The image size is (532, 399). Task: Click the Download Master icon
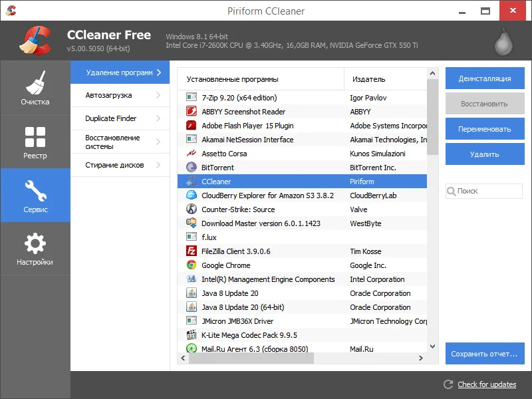(x=192, y=223)
